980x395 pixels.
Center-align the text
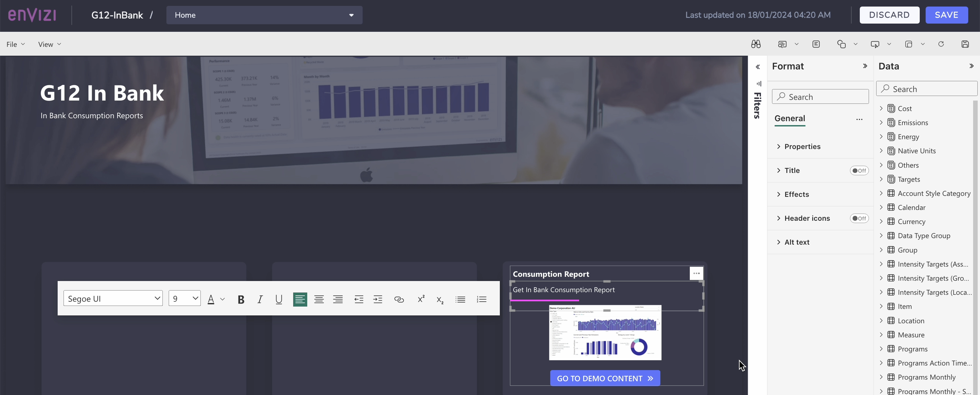click(x=319, y=299)
